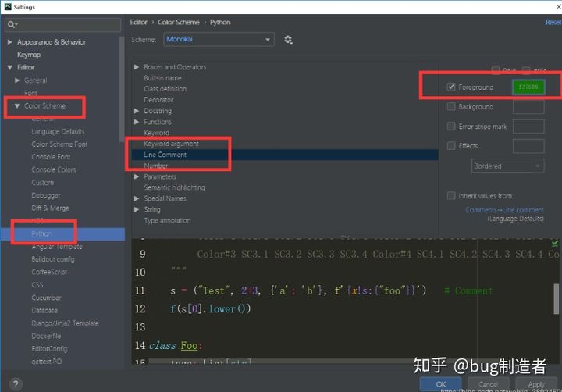Viewport: 562px width, 392px height.
Task: Expand Appearance & Behavior section
Action: 9,42
